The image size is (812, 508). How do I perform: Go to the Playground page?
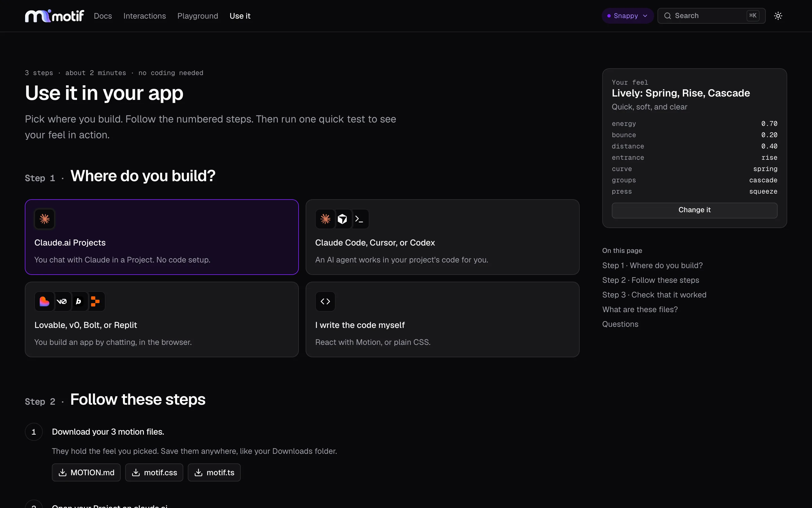tap(198, 16)
